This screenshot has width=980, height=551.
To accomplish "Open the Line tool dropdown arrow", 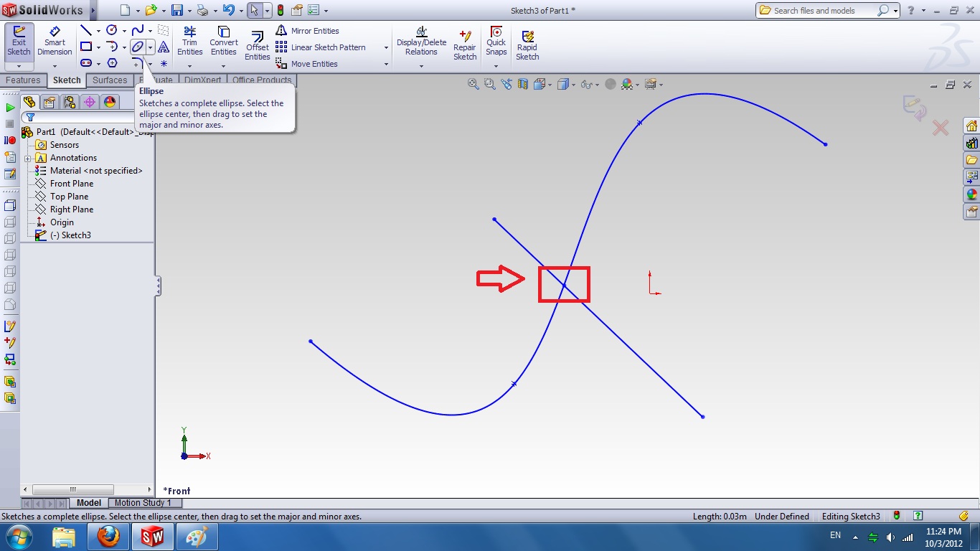I will tap(98, 31).
